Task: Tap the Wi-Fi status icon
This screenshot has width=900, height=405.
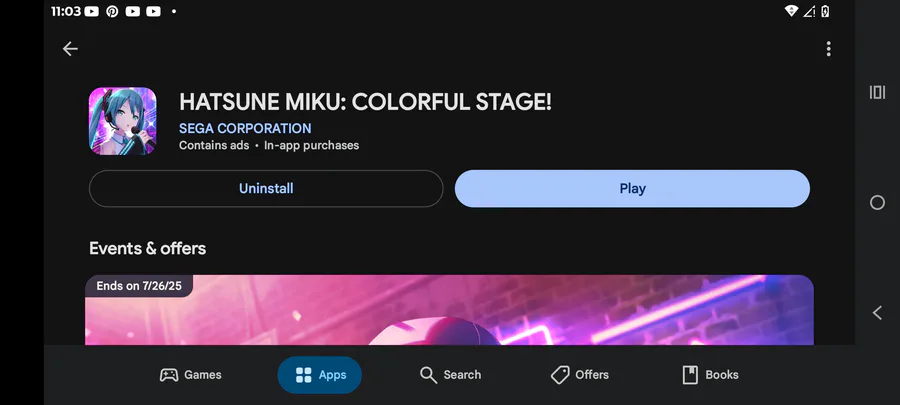Action: 792,11
